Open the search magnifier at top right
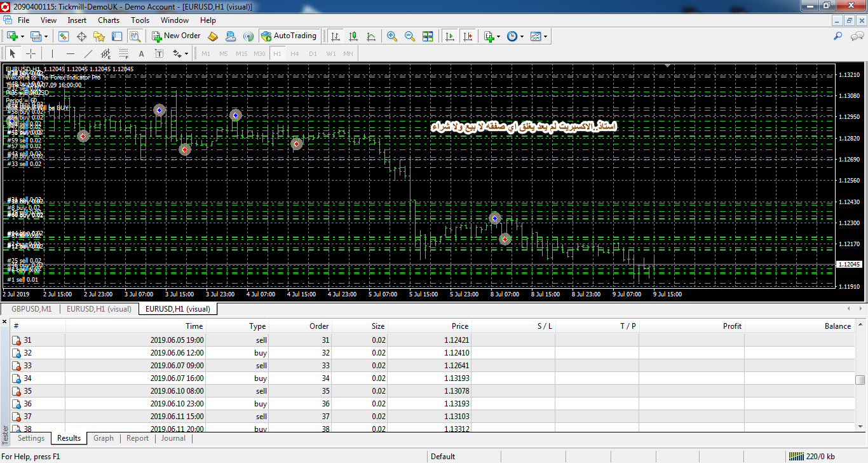The image size is (868, 463). click(x=837, y=36)
